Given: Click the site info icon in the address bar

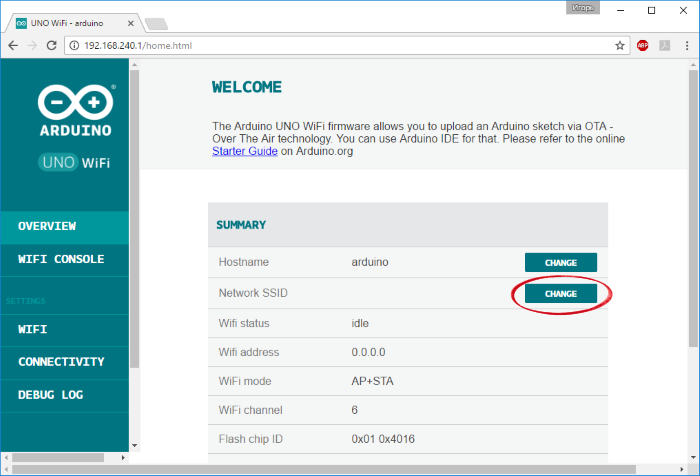Looking at the screenshot, I should click(74, 45).
